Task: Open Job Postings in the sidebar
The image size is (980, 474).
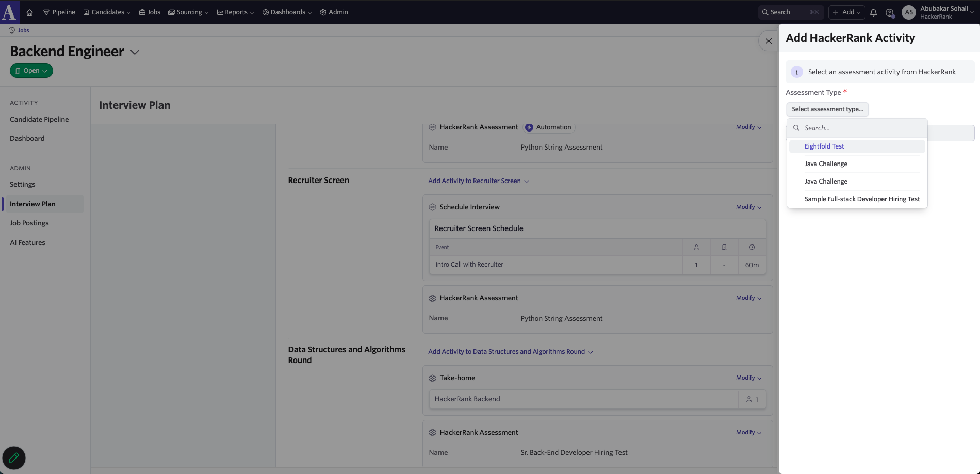Action: (29, 223)
